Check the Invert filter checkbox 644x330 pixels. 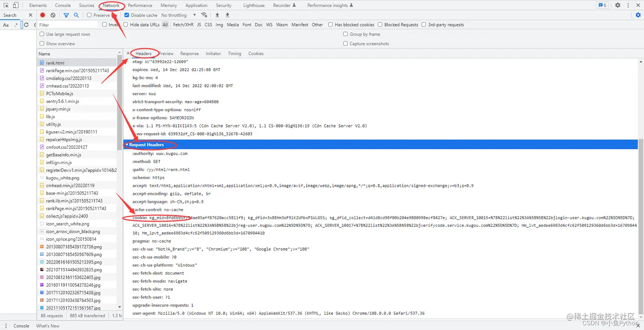pos(104,24)
